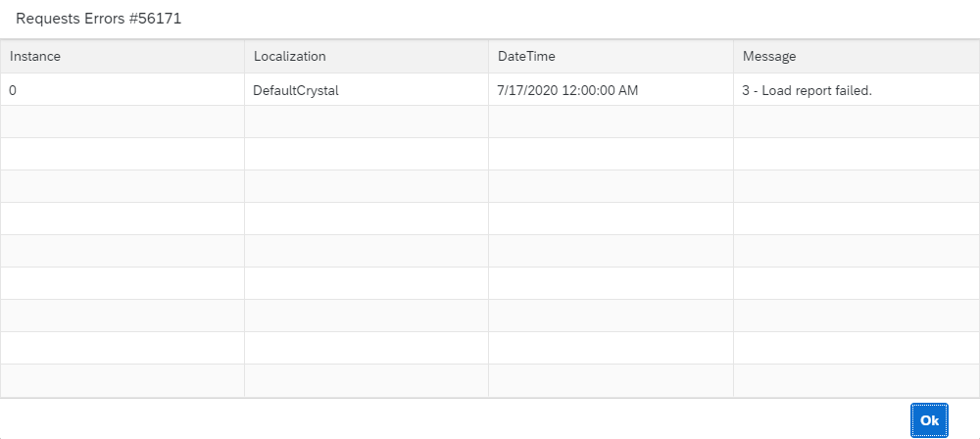Click empty cell directly below Load report failed
This screenshot has height=439, width=980.
(856, 122)
